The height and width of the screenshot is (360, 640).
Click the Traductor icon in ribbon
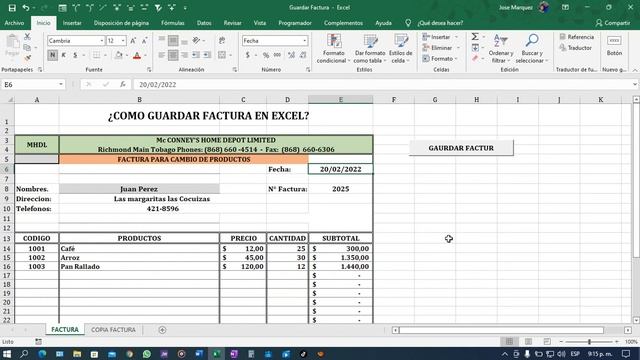(x=576, y=48)
